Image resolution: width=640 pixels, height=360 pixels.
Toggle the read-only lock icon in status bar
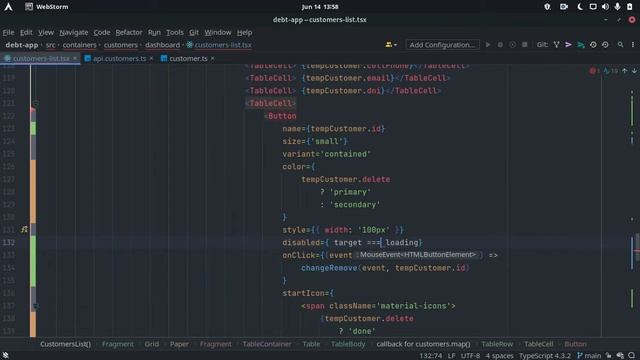[609, 356]
